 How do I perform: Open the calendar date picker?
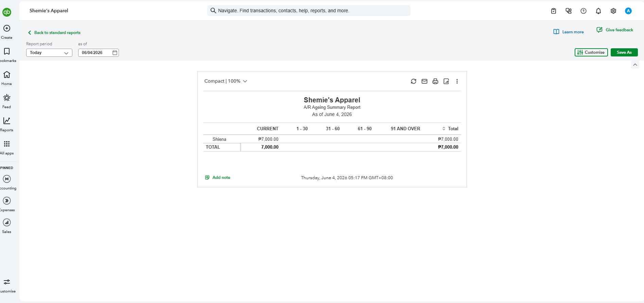point(115,53)
